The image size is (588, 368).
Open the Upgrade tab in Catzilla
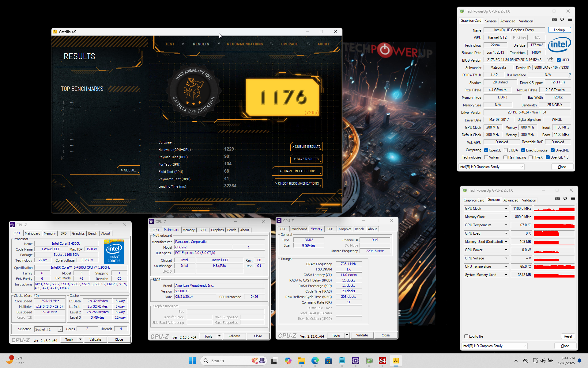point(289,44)
